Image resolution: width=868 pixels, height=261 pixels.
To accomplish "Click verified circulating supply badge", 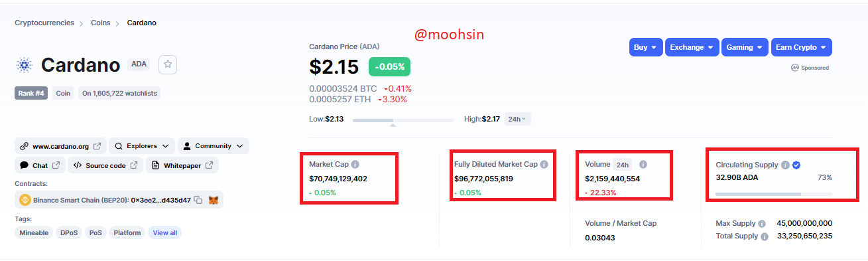I will (x=797, y=165).
